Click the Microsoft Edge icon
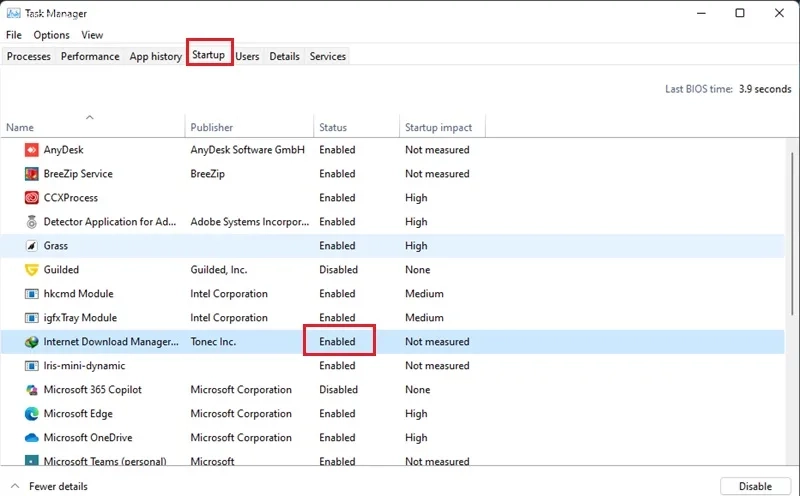 (32, 414)
